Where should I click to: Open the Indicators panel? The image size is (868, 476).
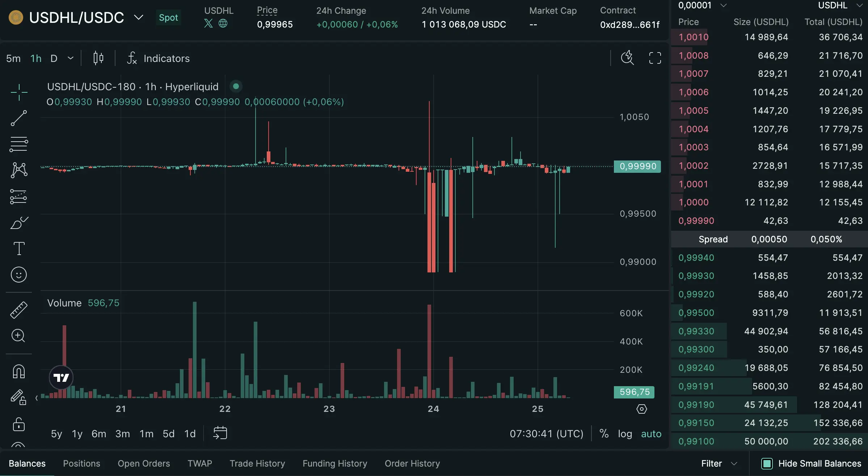167,58
